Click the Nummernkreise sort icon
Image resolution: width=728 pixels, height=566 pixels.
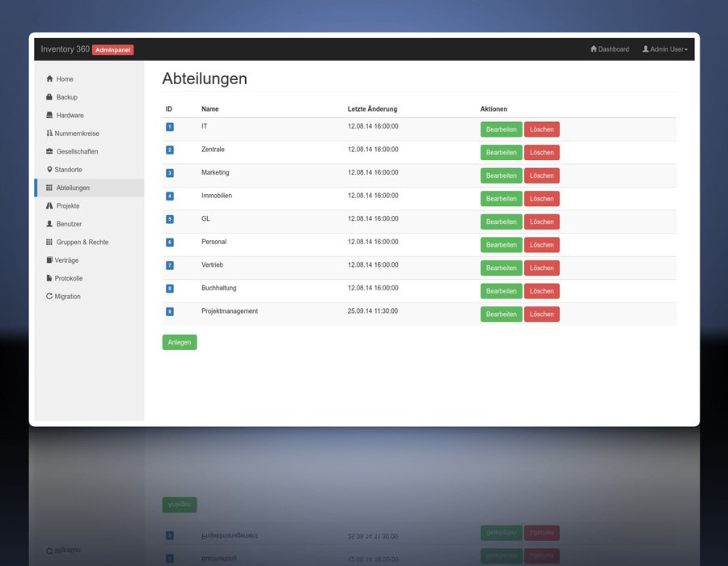(x=49, y=133)
